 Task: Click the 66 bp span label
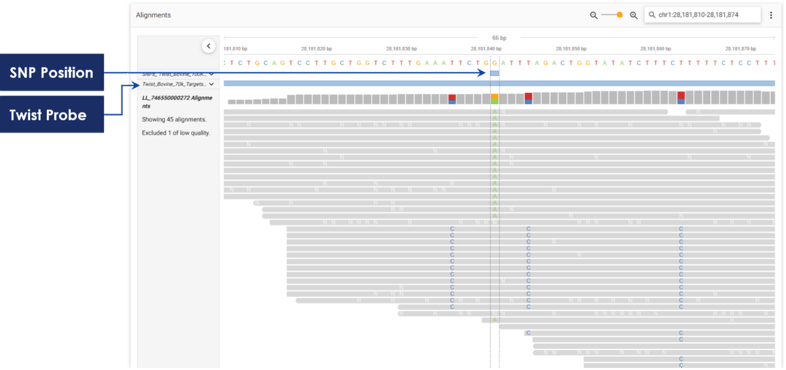pos(499,38)
